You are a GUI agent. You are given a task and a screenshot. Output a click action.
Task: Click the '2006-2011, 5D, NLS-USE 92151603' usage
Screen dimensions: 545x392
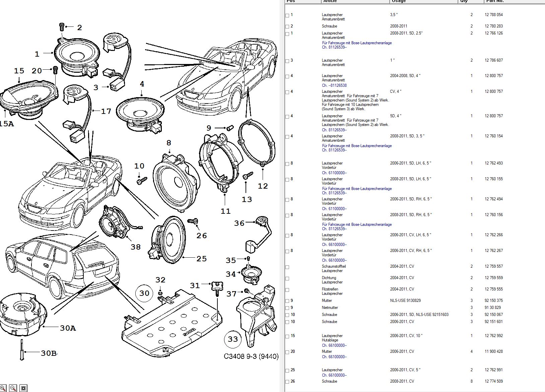(x=419, y=315)
